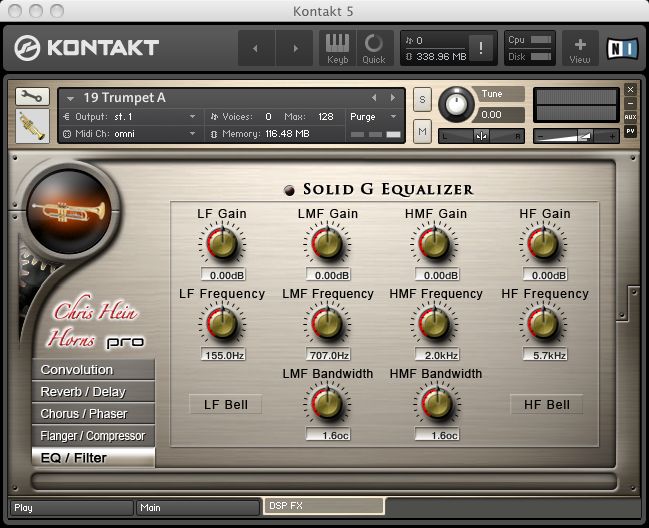Click the HMF Bandwidth knob
This screenshot has height=528, width=649.
coord(437,403)
